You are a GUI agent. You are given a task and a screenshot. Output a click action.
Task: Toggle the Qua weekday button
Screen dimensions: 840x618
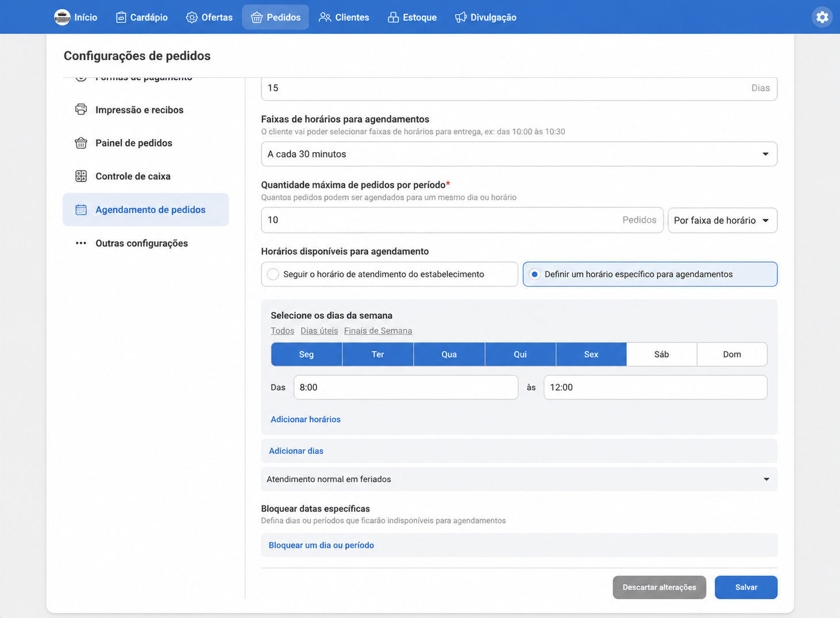449,354
